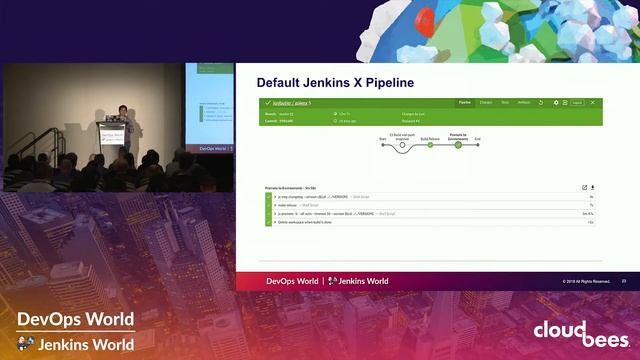Screen dimensions: 640x360
Task: Click the DevOps World Jenkins World overlay logo
Action: 76,331
